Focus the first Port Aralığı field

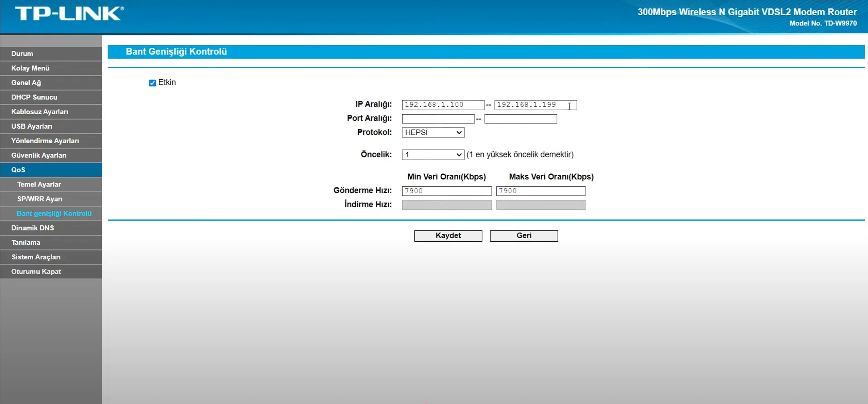tap(438, 119)
